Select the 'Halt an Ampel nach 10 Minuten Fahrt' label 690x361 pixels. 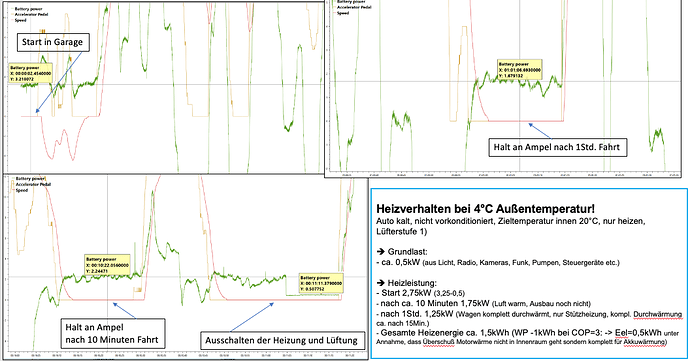(113, 334)
